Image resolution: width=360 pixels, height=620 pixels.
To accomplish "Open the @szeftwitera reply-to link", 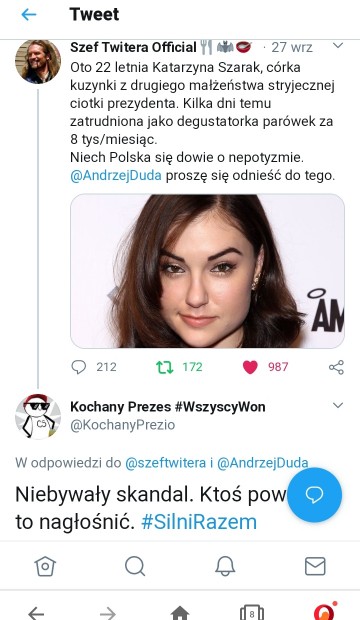I will coord(165,463).
